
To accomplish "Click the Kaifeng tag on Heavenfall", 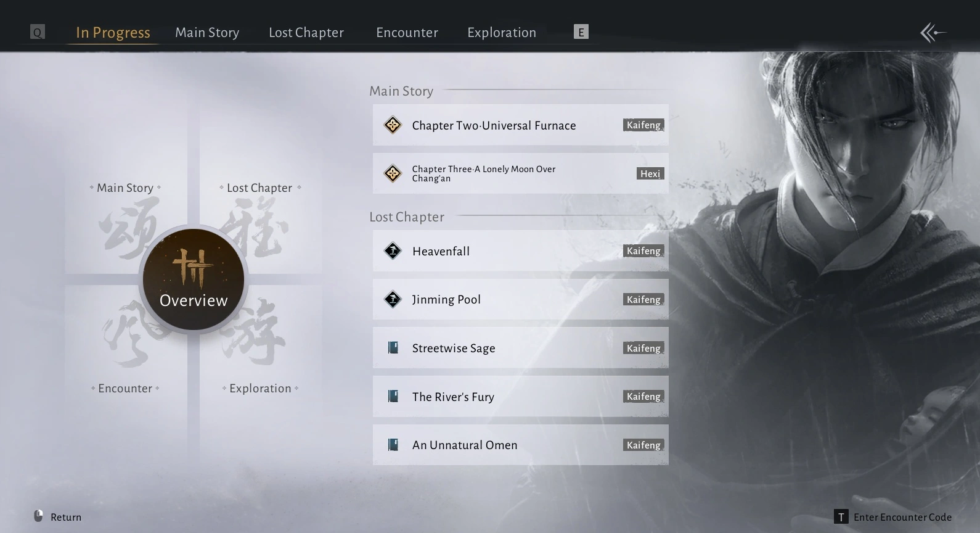I will 643,251.
